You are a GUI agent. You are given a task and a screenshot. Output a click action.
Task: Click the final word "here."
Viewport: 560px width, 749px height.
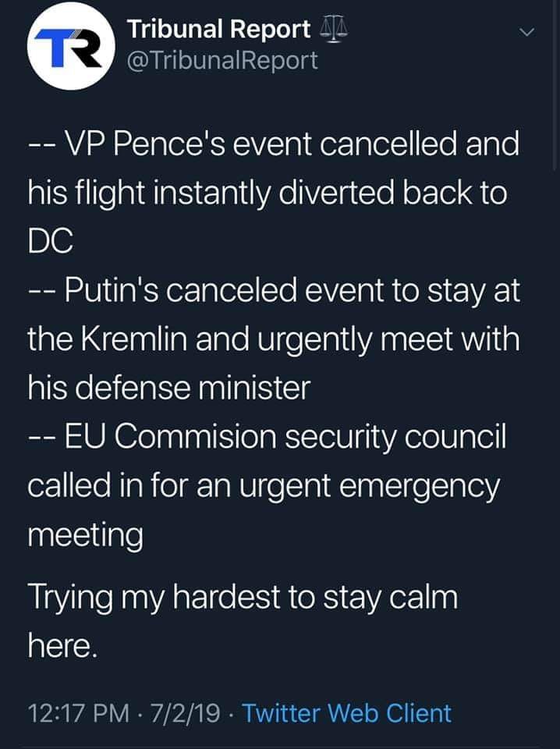pyautogui.click(x=64, y=646)
